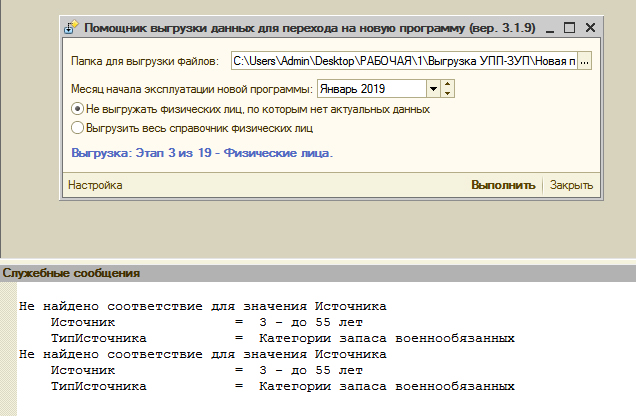Screen dimensions: 636x416
Task: Click the second 'Не найдено соответствие' message line
Action: (x=203, y=354)
